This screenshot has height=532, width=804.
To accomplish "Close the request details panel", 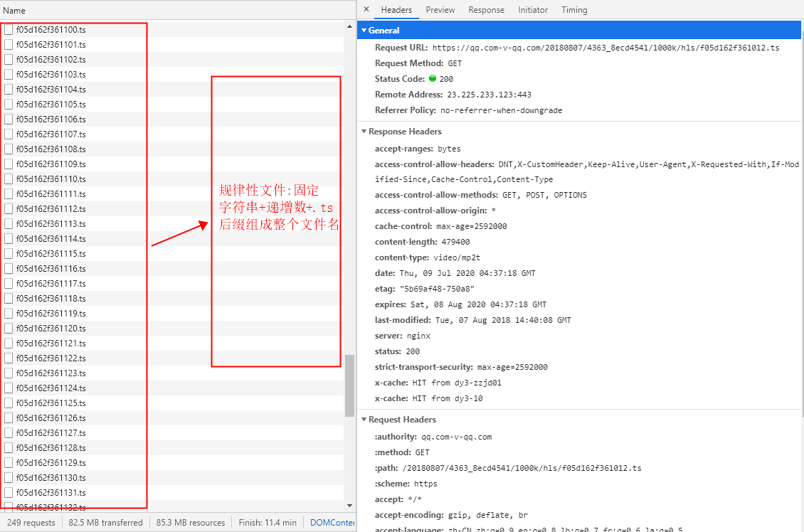I will click(366, 9).
